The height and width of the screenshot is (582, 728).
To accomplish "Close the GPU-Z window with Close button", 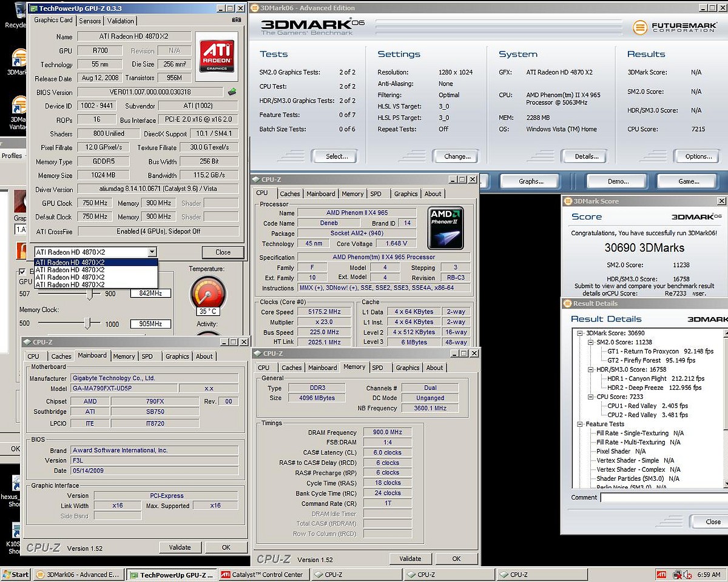I will click(223, 252).
